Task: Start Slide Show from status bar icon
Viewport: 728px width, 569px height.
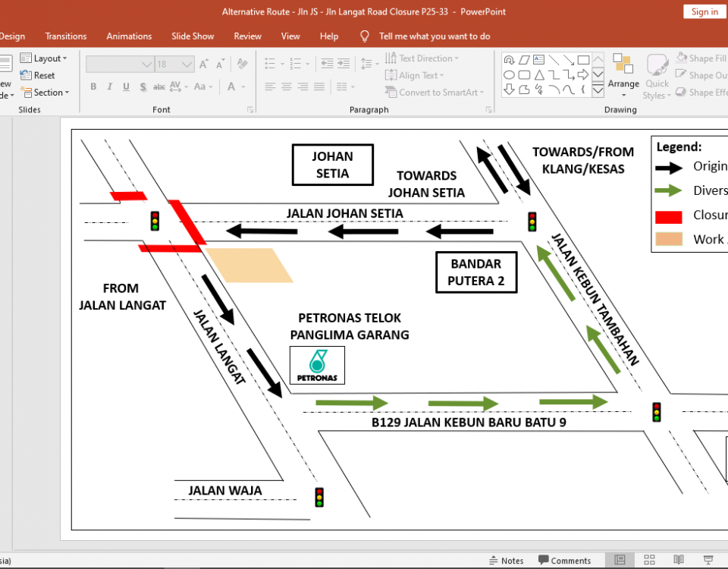Action: (x=709, y=561)
